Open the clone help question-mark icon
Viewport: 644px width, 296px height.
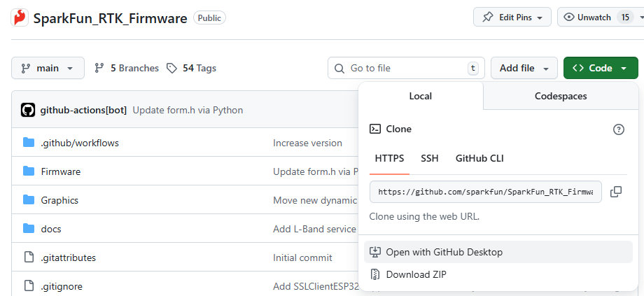click(619, 129)
